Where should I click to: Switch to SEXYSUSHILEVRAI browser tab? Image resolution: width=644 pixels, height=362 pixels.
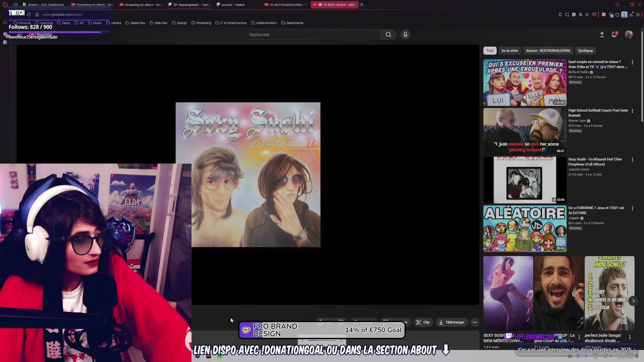point(285,5)
